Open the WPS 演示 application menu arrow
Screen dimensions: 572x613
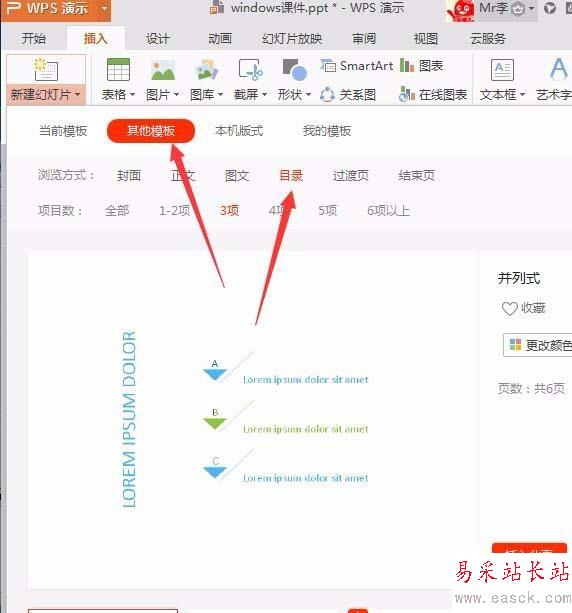coord(104,8)
